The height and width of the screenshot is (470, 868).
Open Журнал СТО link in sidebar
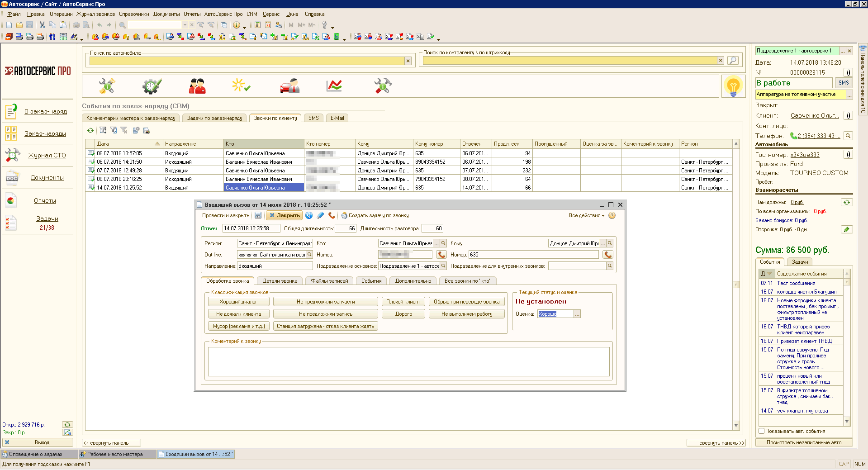[x=47, y=155]
